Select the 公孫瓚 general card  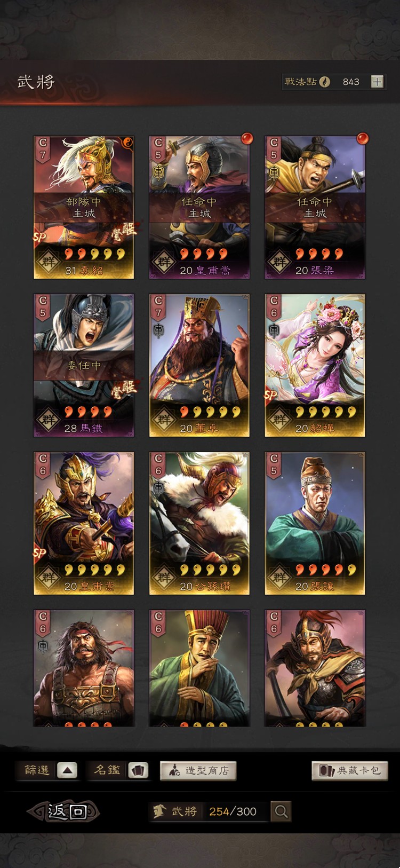click(x=199, y=523)
